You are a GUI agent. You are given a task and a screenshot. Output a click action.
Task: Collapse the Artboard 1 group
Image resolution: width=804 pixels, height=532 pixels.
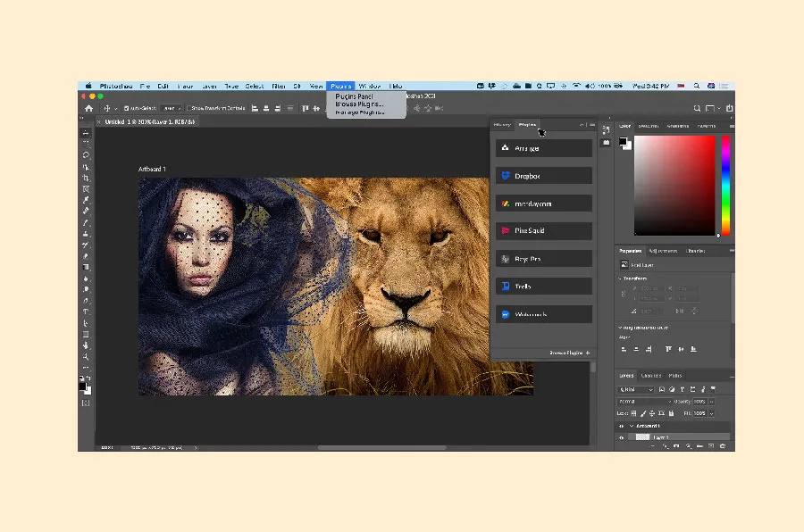[x=632, y=426]
